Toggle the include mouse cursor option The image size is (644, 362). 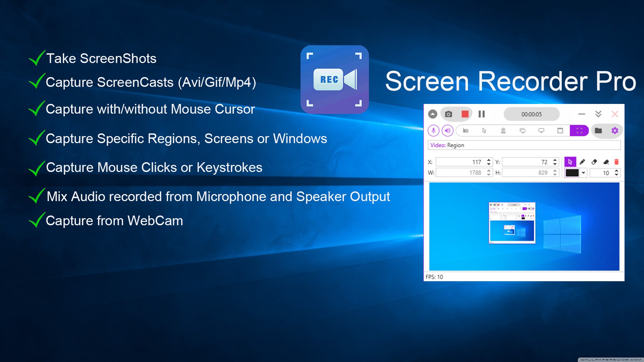click(x=484, y=131)
